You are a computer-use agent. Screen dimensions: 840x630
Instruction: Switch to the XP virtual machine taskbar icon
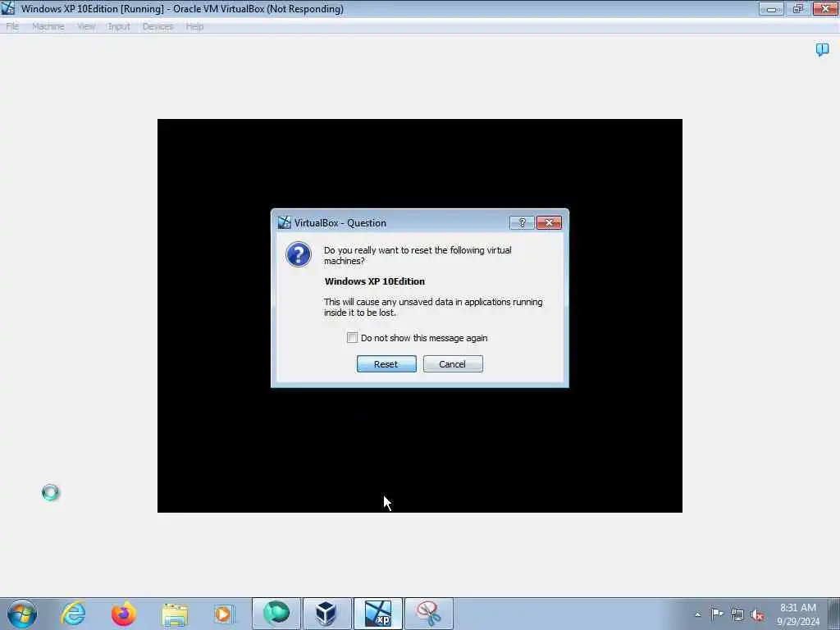[377, 614]
